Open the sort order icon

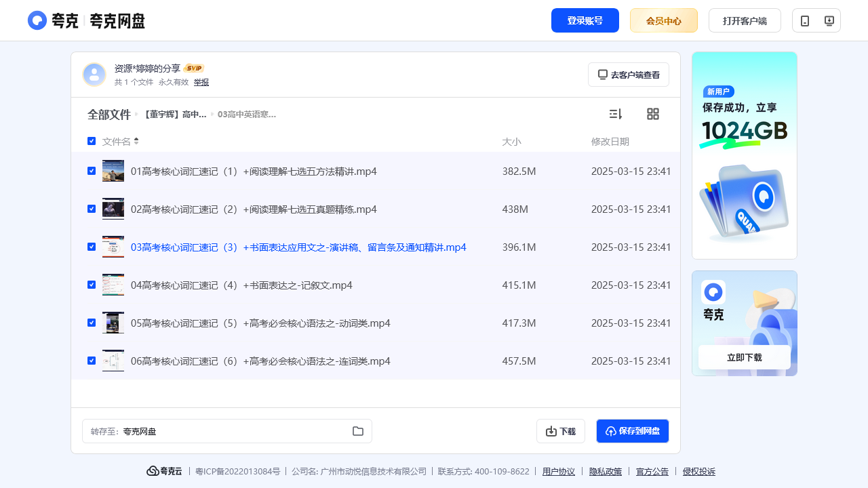[x=616, y=114]
